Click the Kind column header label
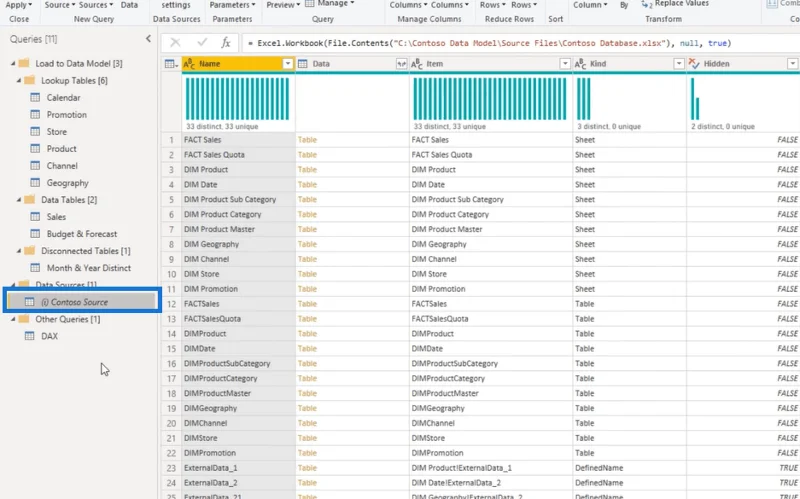Viewport: 800px width, 499px height. click(598, 64)
